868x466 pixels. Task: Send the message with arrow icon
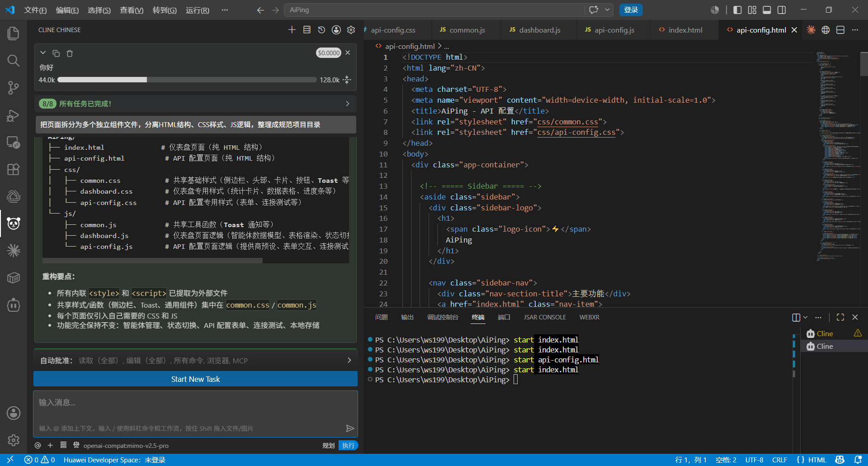click(x=350, y=428)
